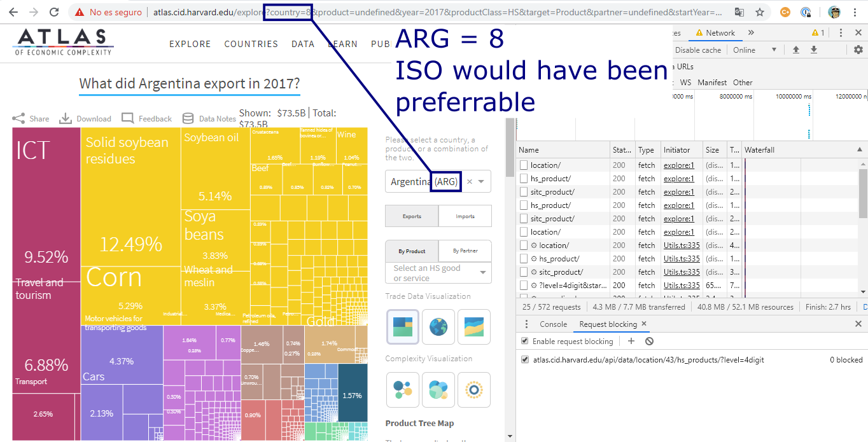This screenshot has width=868, height=442.
Task: Filter requests by Other type
Action: tap(743, 82)
